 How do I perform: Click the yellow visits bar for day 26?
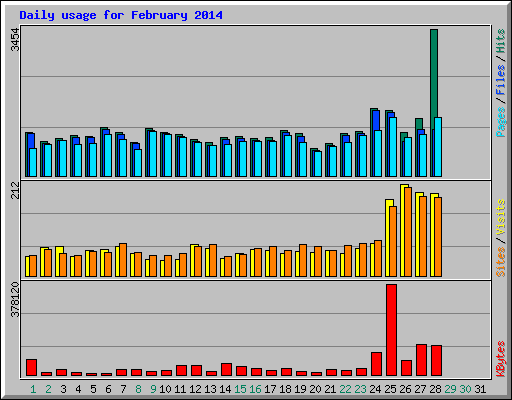(x=402, y=230)
